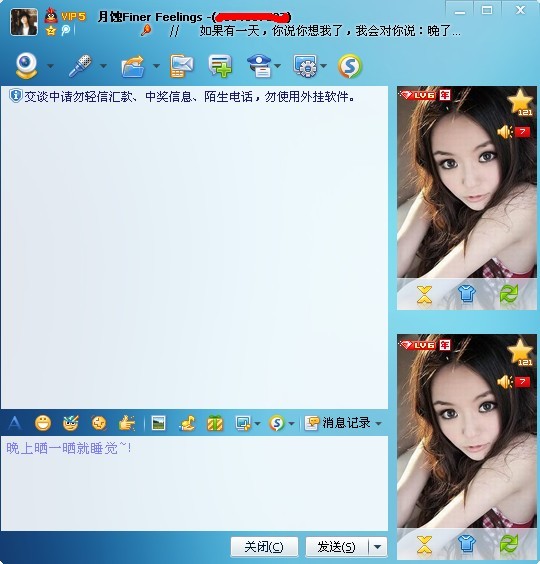The height and width of the screenshot is (564, 540).
Task: Click the Soso search icon in the input toolbar
Action: pos(277,423)
